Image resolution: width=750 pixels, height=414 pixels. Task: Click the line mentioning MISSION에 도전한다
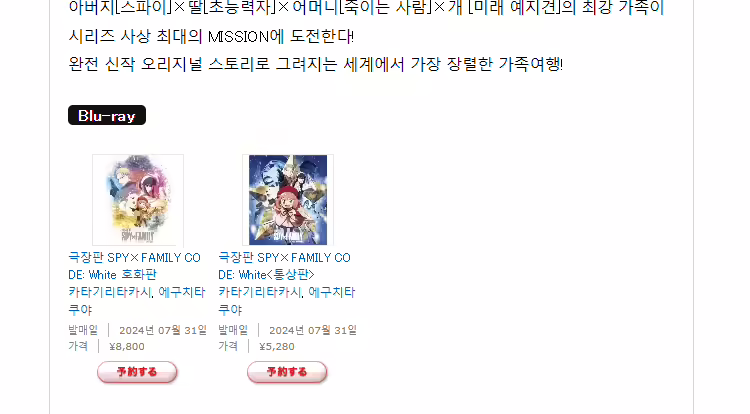211,36
